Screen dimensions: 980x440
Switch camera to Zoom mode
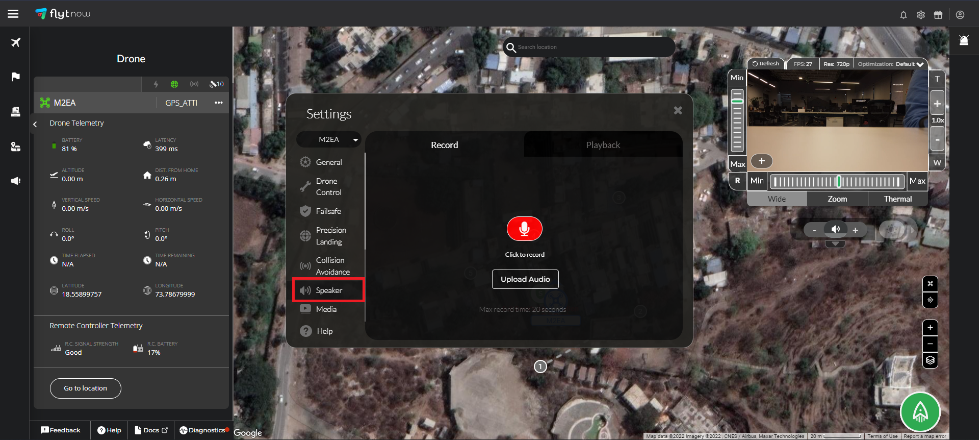tap(837, 199)
